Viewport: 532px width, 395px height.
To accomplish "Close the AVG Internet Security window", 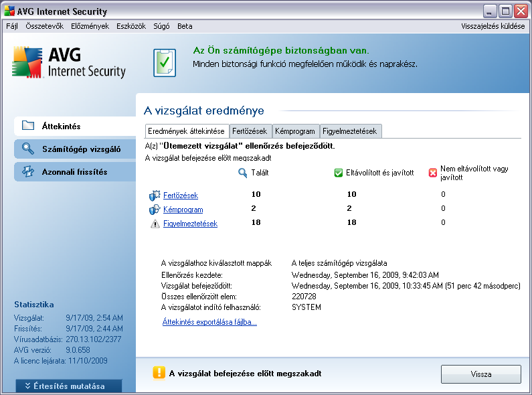I will [x=521, y=11].
